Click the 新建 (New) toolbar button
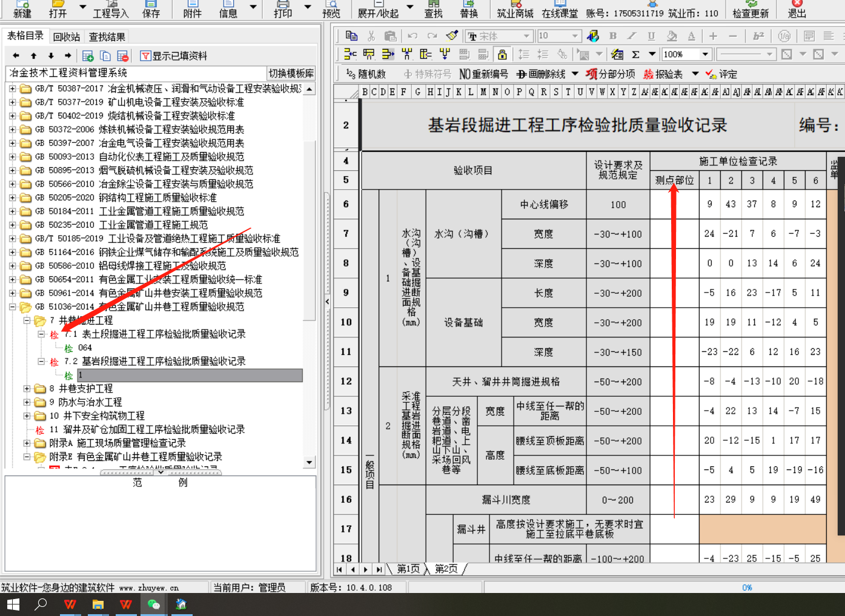 [22, 9]
